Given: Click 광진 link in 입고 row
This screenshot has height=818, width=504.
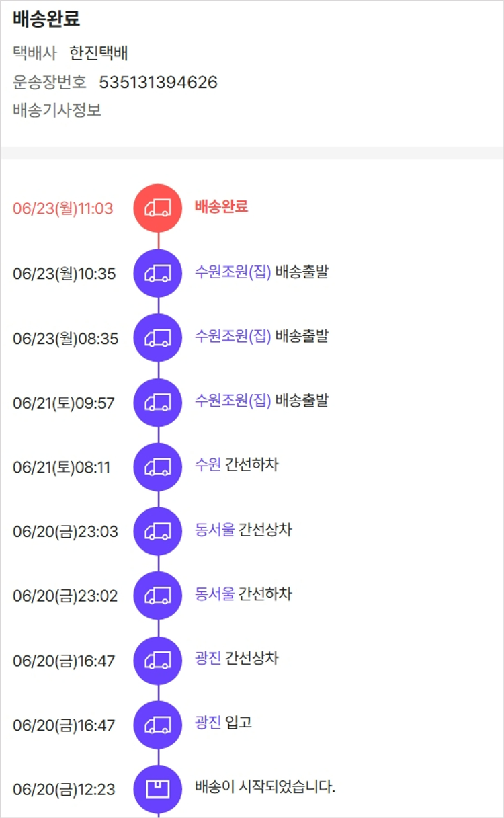Looking at the screenshot, I should (208, 723).
